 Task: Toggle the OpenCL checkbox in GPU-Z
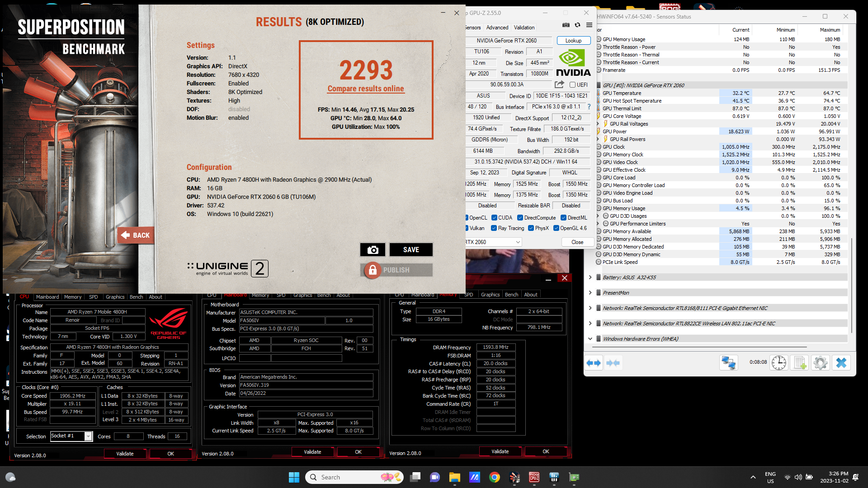pos(467,218)
